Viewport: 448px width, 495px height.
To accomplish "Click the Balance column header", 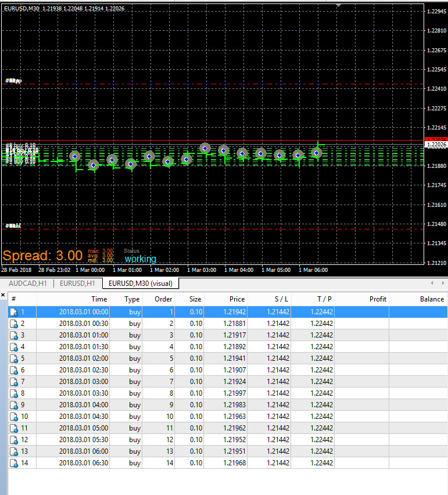I will click(418, 299).
